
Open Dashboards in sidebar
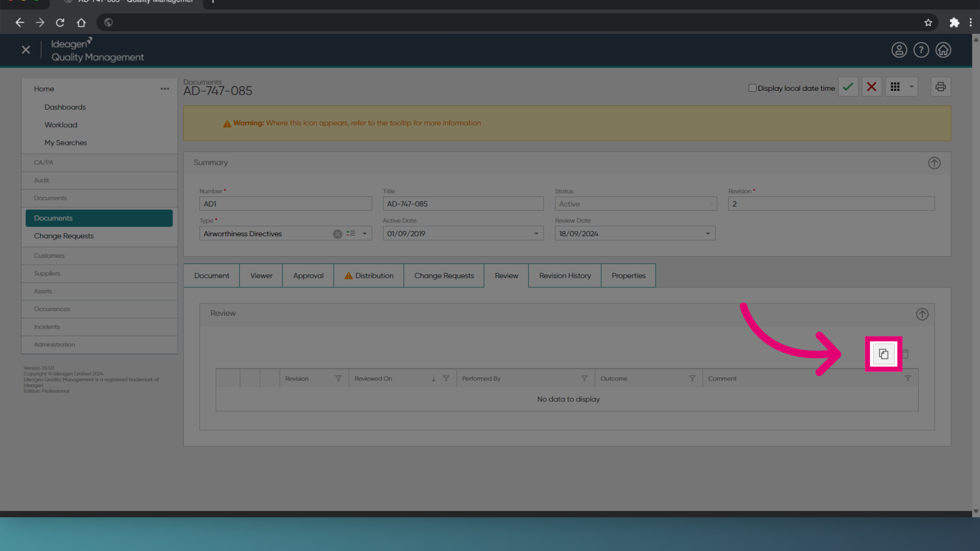point(65,107)
